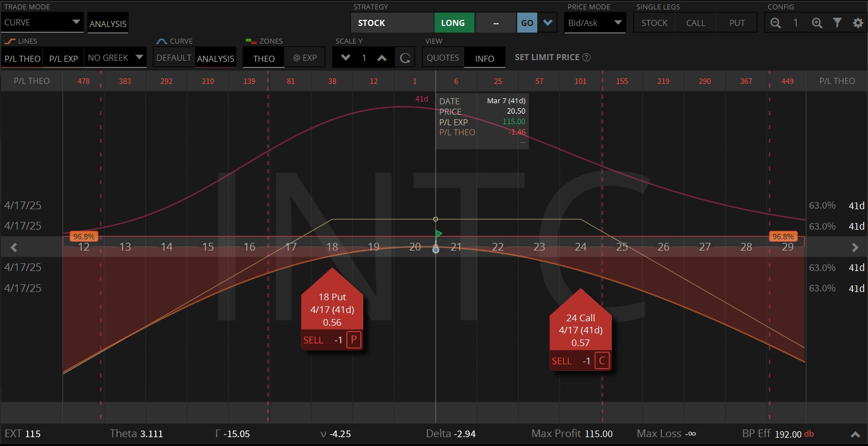Image resolution: width=868 pixels, height=446 pixels.
Task: Expand the bottom stats panel chevron
Action: tap(855, 434)
